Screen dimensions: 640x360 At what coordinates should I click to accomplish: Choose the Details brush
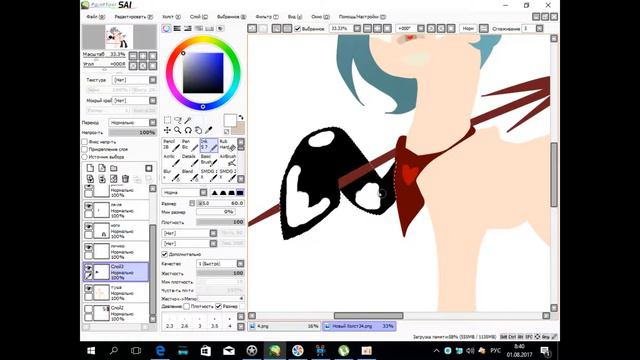(x=189, y=160)
